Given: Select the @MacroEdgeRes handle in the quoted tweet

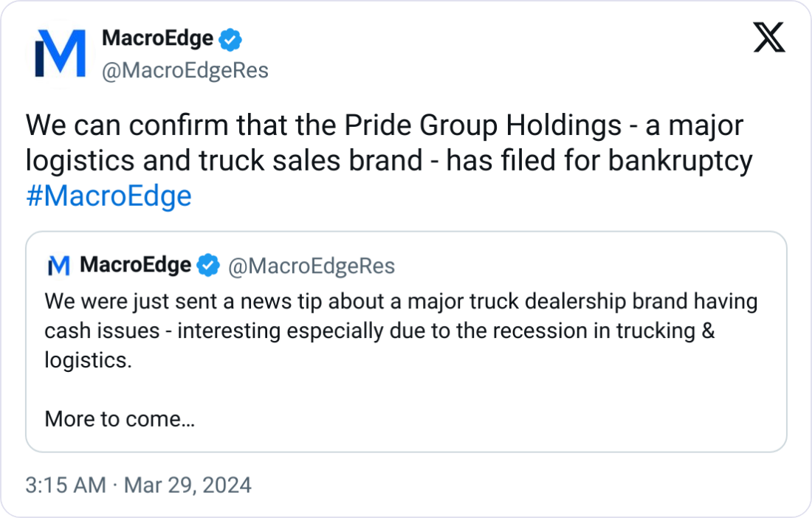Looking at the screenshot, I should coord(312,266).
